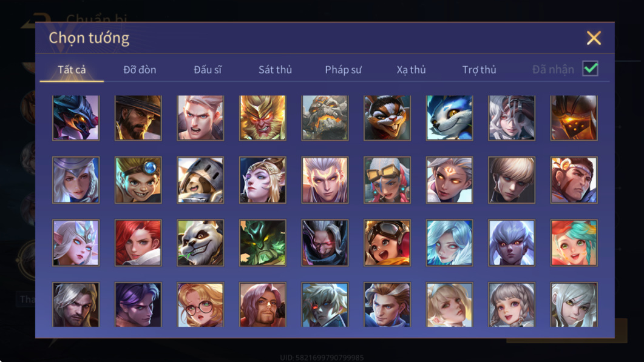Select the sloth in knight helmet portrait

200,180
